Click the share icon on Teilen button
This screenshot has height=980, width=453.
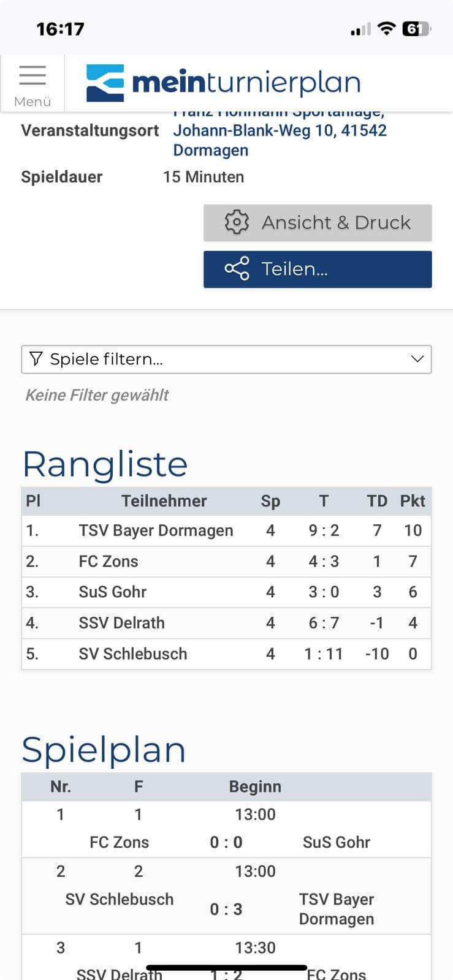237,269
